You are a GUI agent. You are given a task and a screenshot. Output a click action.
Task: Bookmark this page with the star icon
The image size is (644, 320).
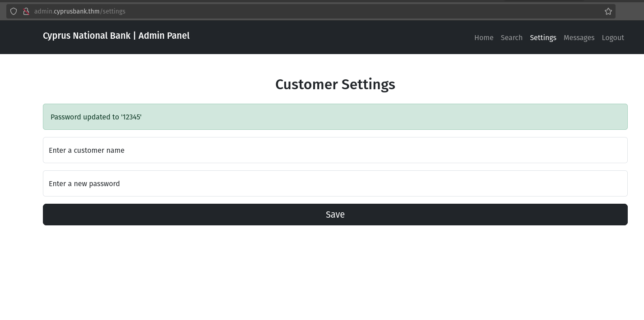point(608,11)
